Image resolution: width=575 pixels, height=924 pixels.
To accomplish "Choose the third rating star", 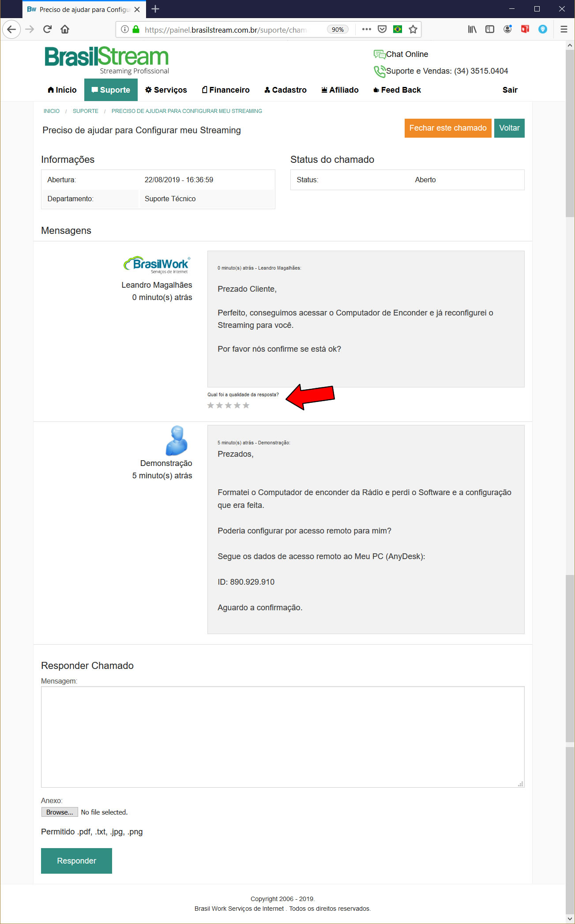I will click(229, 406).
